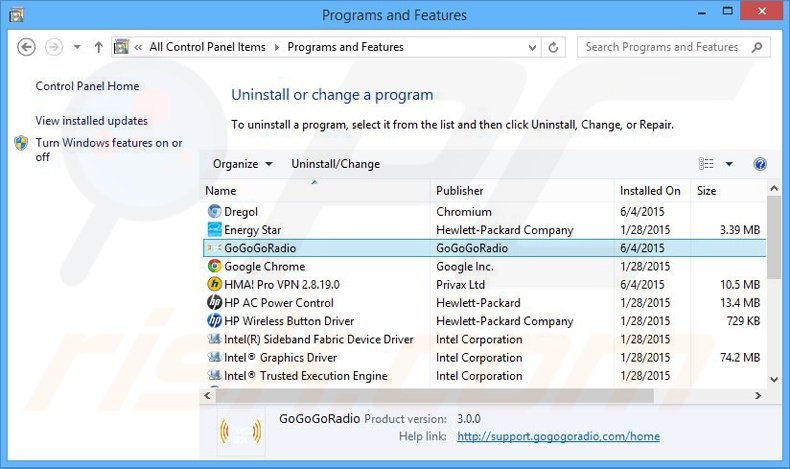Click the All Control Panel Items breadcrumb
This screenshot has width=790, height=469.
[x=207, y=47]
